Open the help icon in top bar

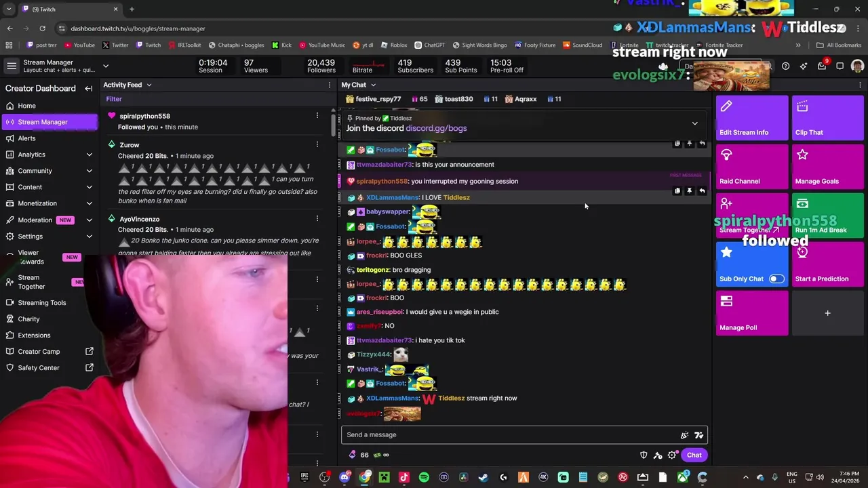(785, 66)
